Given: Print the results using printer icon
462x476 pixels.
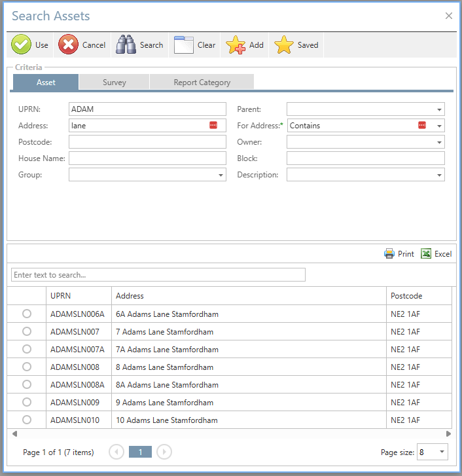Looking at the screenshot, I should tap(389, 254).
